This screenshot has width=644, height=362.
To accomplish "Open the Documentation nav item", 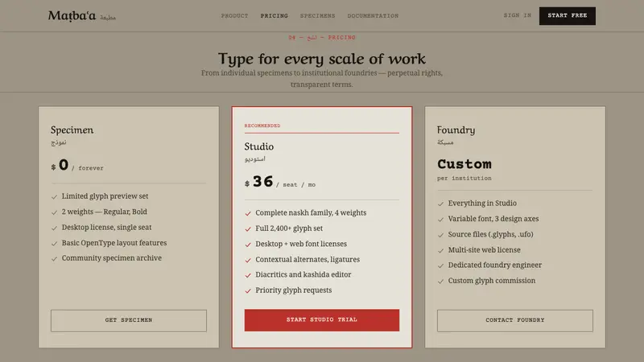I will point(373,15).
